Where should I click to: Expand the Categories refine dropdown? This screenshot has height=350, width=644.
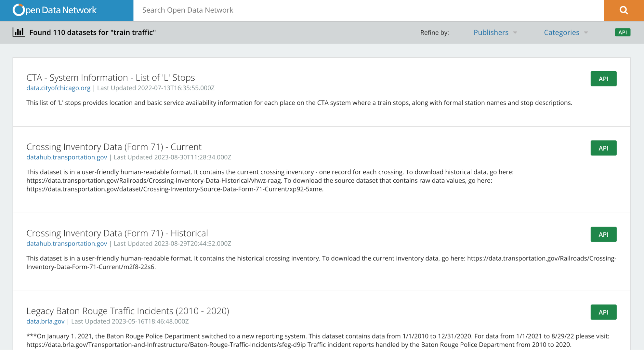point(561,33)
